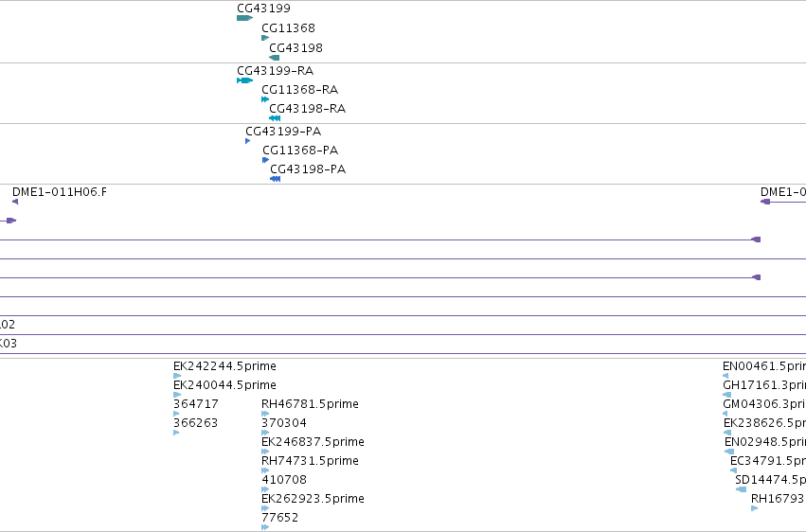
Task: Select the CG43199 gene glyph
Action: coord(244,18)
